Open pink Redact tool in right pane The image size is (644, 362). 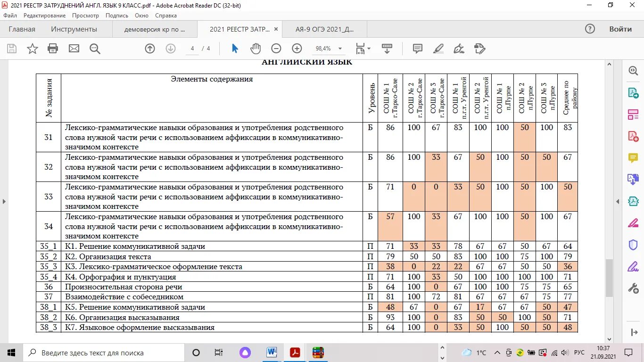point(633,223)
